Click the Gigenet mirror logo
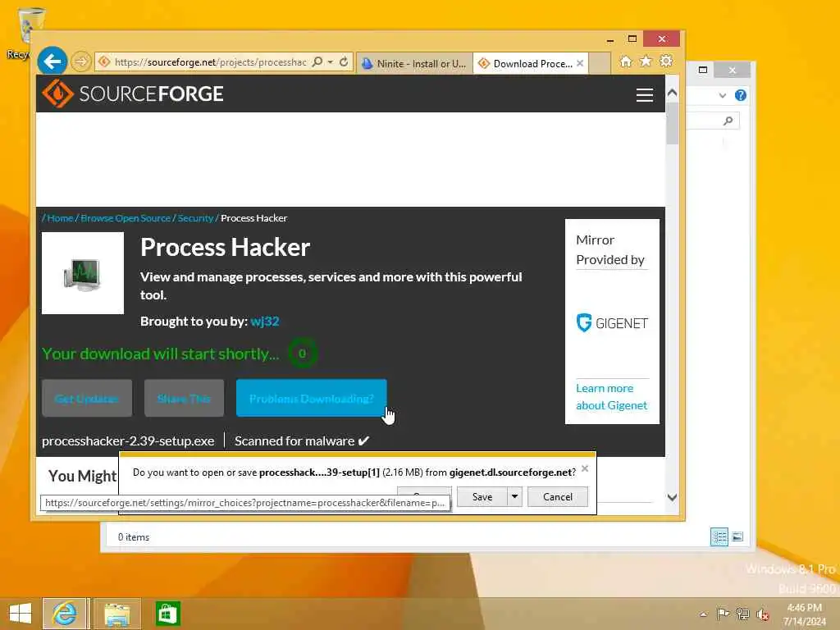840x630 pixels. tap(612, 323)
